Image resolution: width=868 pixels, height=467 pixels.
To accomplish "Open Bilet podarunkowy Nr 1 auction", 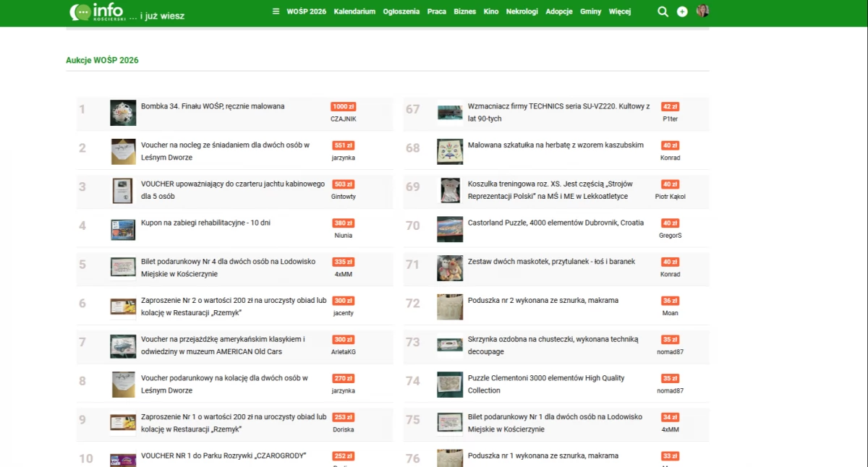I will click(x=555, y=423).
